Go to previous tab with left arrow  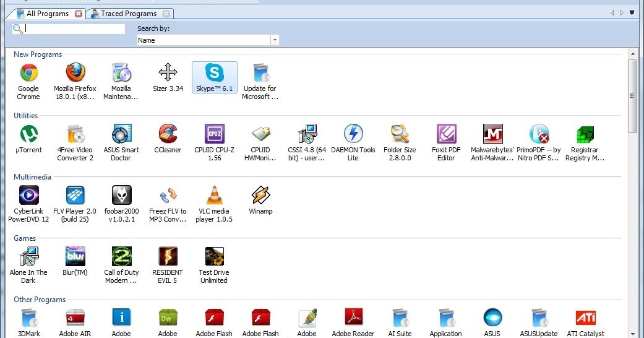612,13
